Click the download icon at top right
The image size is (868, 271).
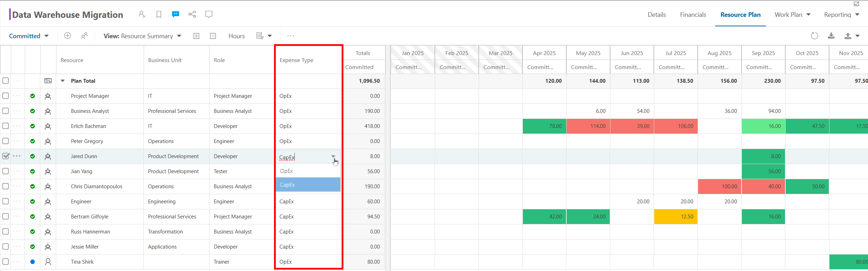831,36
